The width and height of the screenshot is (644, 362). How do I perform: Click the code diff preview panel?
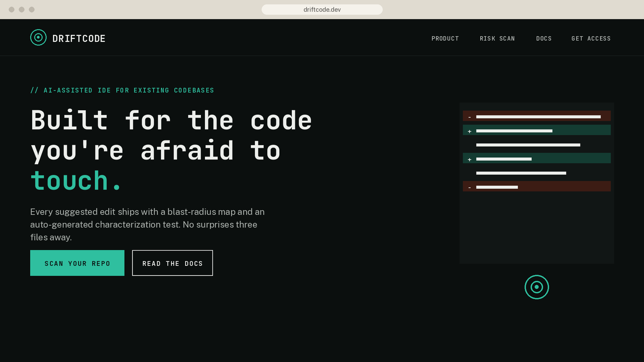click(537, 183)
